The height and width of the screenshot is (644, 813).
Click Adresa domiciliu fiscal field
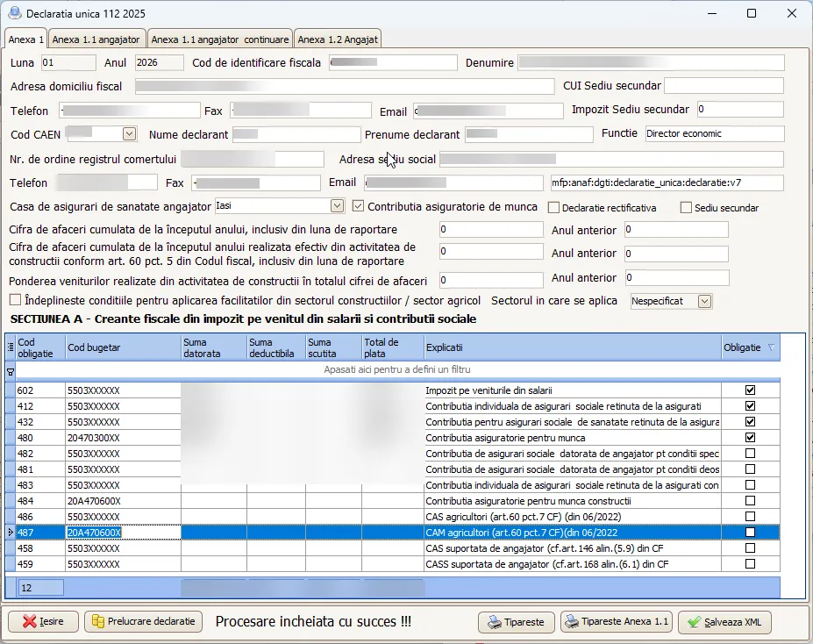(x=345, y=86)
